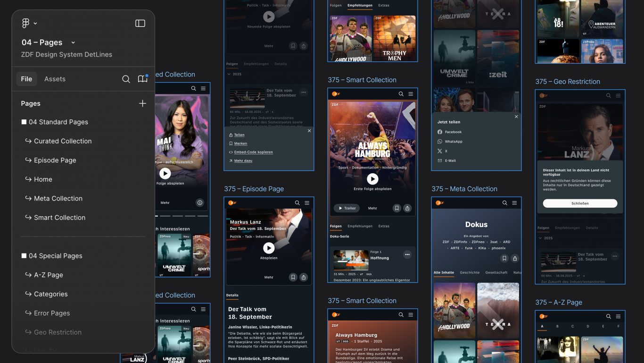Click the search icon in the 375 – Episode Page frame
The image size is (644, 363).
pos(297,203)
